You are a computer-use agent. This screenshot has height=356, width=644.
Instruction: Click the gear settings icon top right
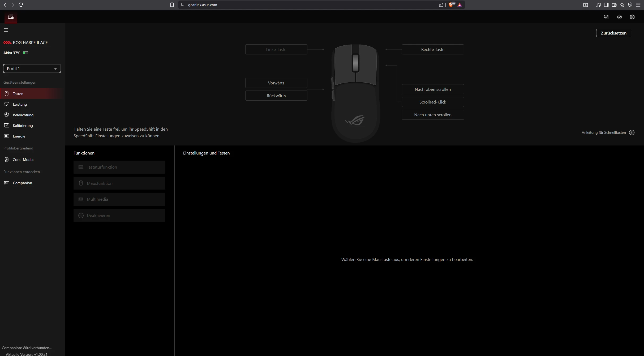[632, 17]
